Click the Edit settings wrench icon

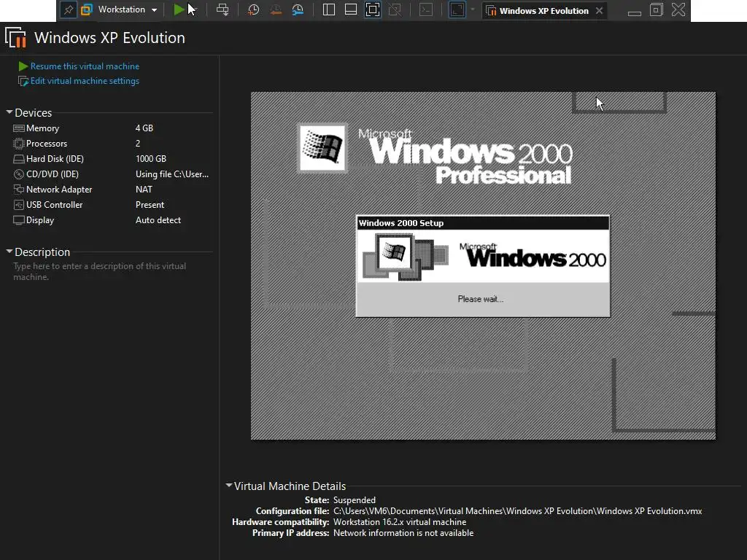point(23,82)
